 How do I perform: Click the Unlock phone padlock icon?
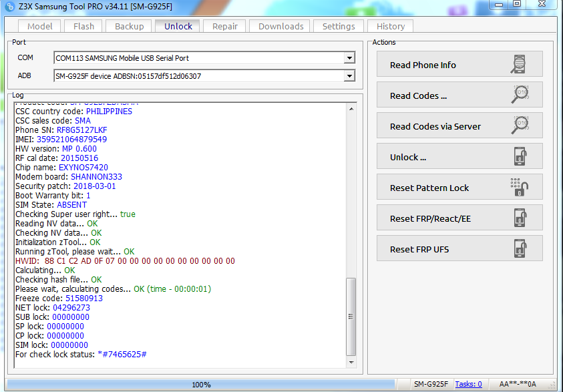[520, 156]
